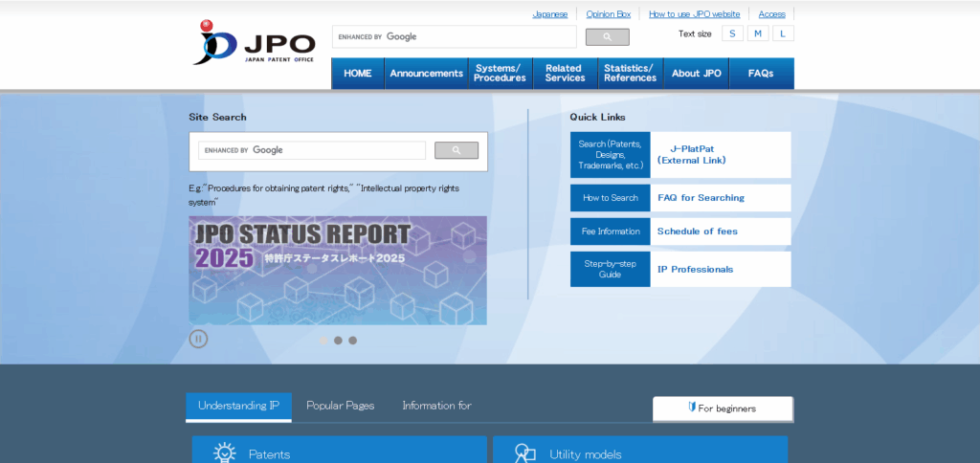Set text size to S

732,33
